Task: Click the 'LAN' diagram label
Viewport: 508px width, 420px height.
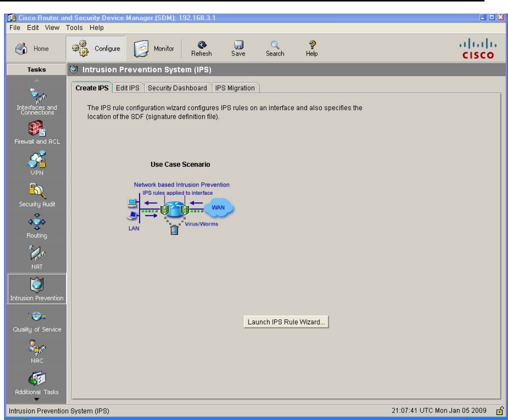Action: coord(134,228)
